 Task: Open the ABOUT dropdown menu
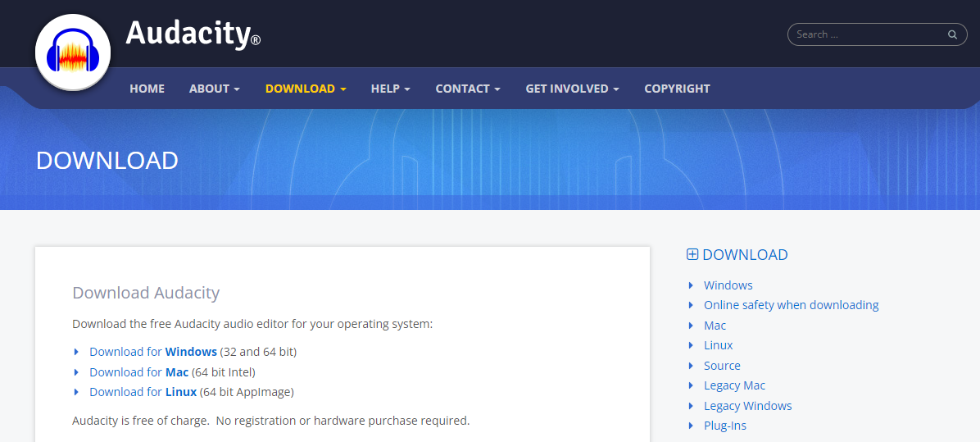215,89
